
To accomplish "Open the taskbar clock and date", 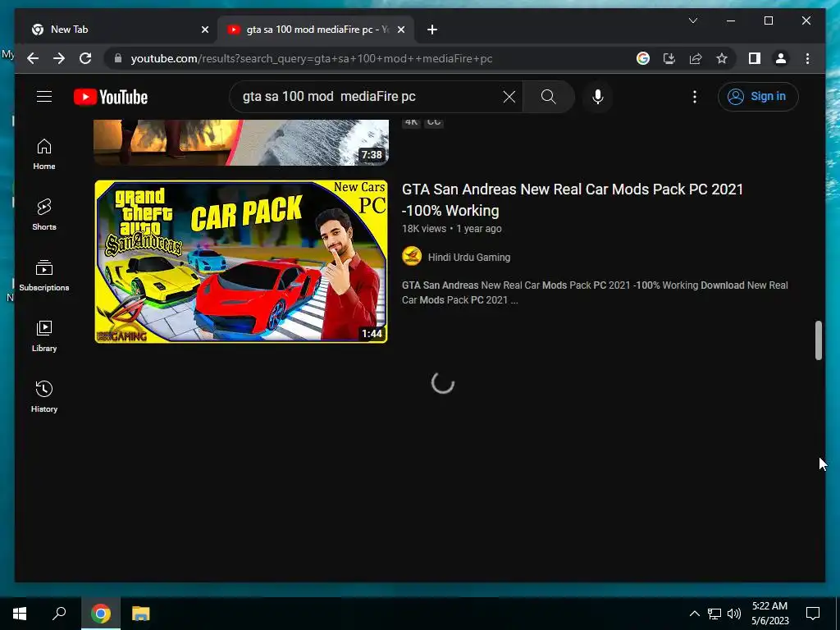I will [769, 614].
